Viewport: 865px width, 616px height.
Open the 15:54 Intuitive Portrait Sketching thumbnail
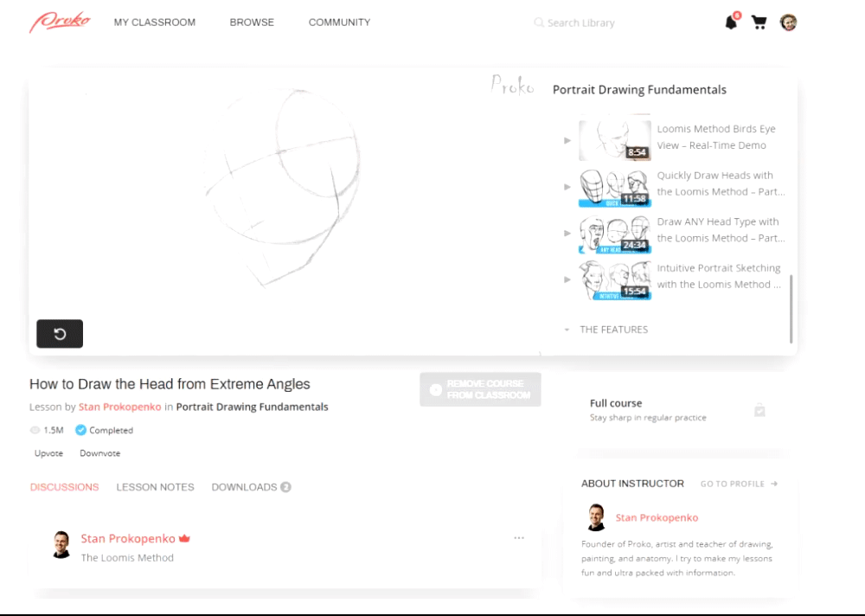click(614, 280)
